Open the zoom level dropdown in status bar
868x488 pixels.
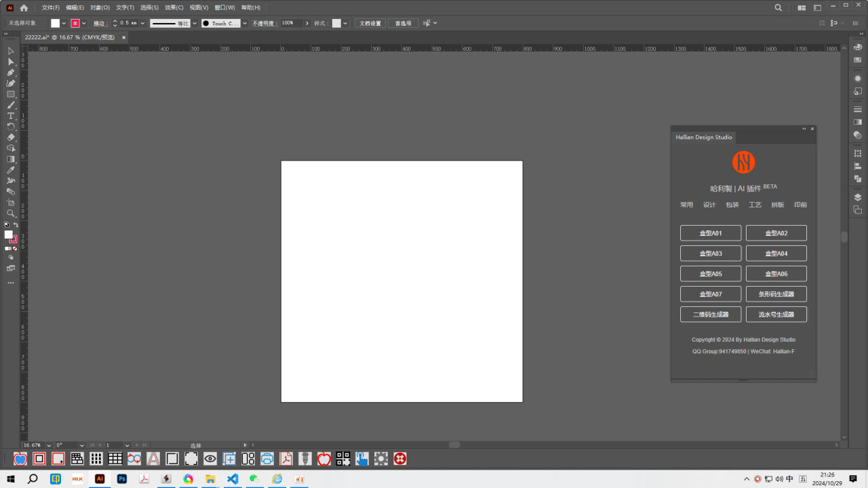coord(49,445)
